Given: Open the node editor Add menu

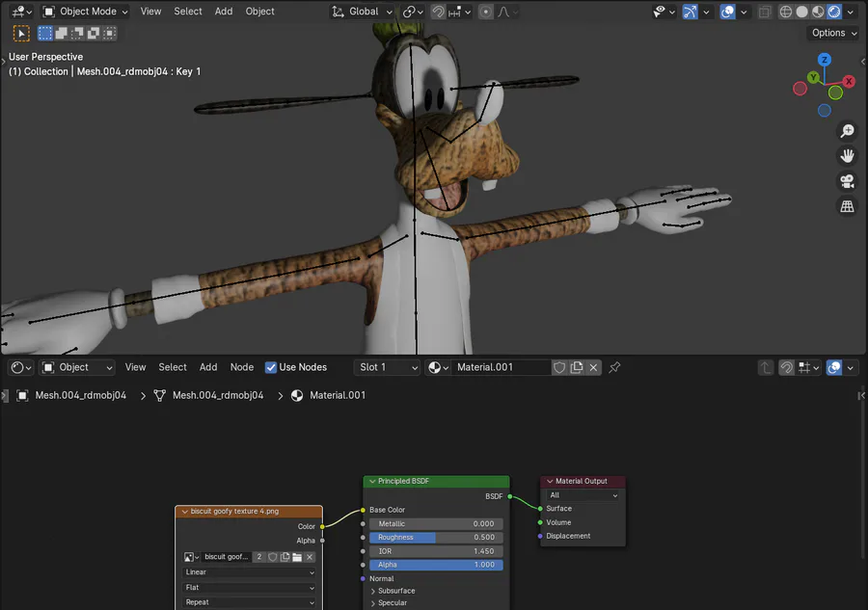Looking at the screenshot, I should pyautogui.click(x=208, y=367).
